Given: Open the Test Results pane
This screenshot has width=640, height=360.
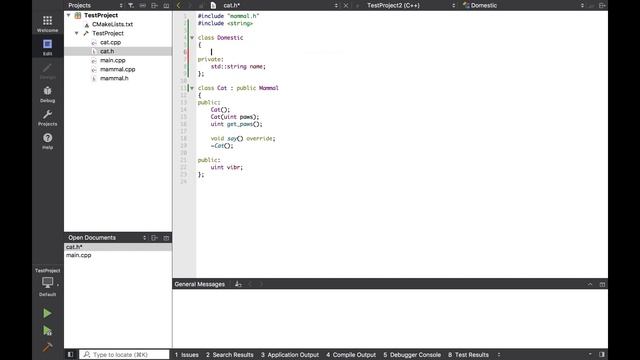Looking at the screenshot, I should click(468, 355).
